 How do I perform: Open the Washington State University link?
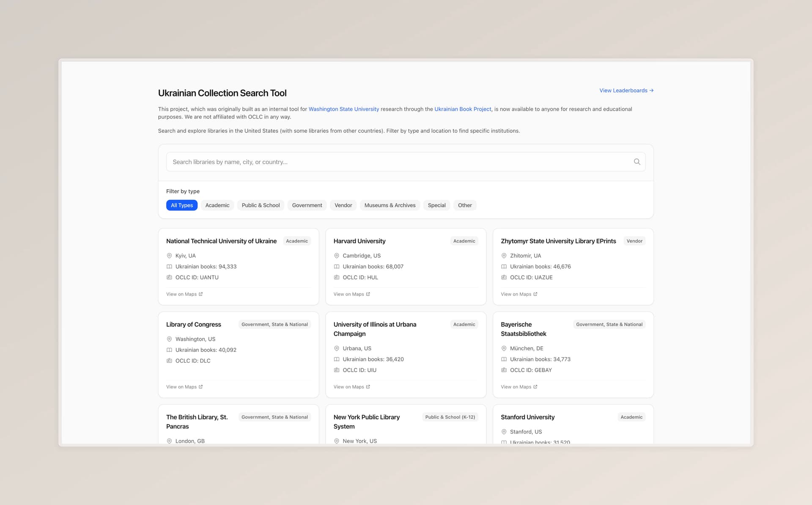344,109
